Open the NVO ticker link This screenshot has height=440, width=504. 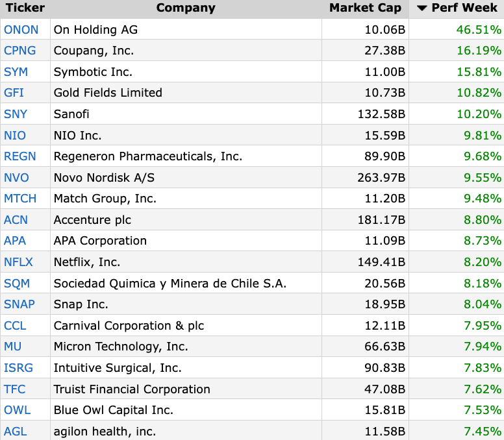point(16,178)
